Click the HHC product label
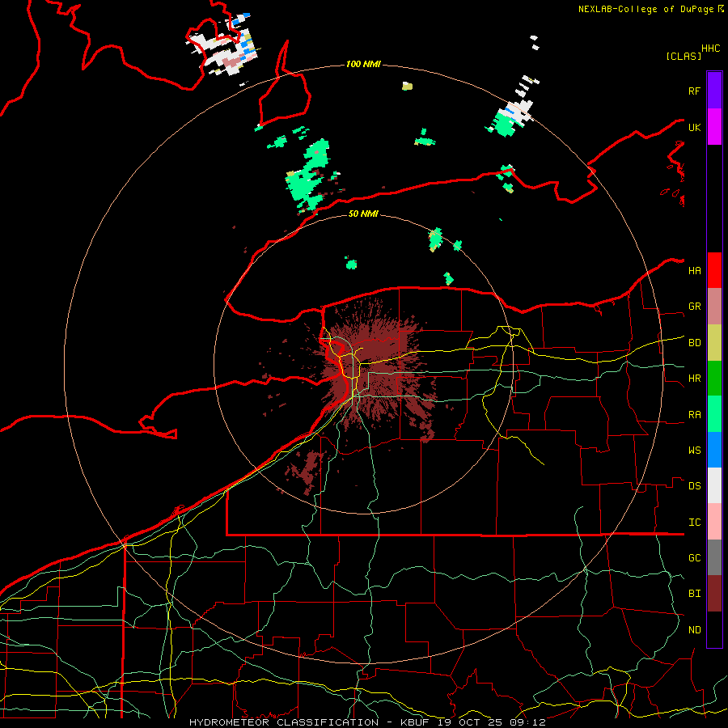Viewport: 728px width, 728px height. coord(710,49)
